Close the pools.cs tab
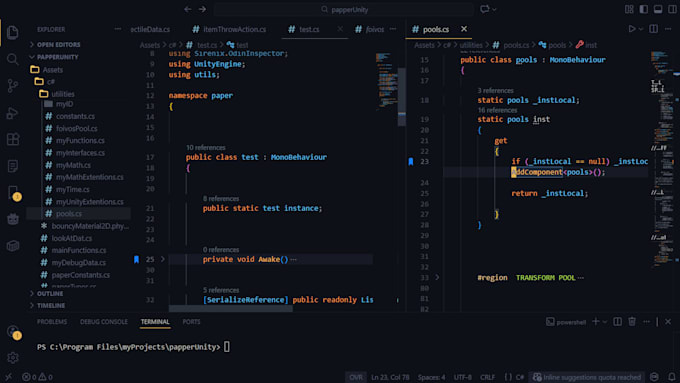The image size is (680, 383). coord(464,29)
